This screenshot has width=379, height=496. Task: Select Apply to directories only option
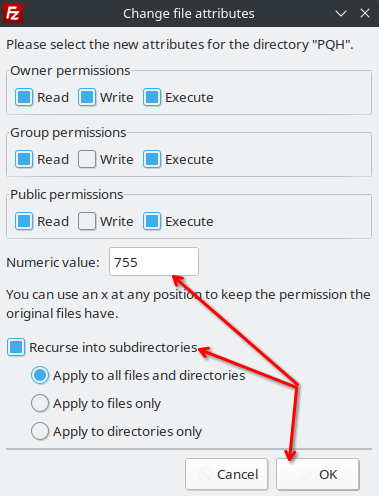tap(40, 431)
